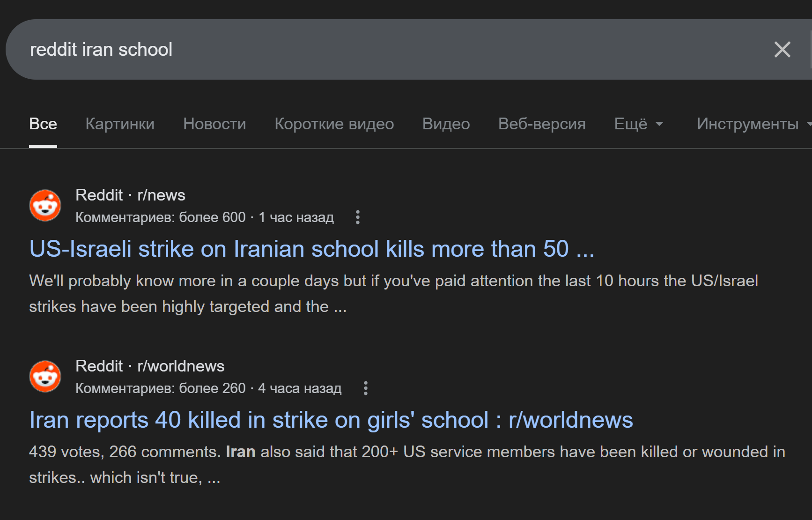Click the Reddit icon beside r/news result
812x520 pixels.
[45, 205]
